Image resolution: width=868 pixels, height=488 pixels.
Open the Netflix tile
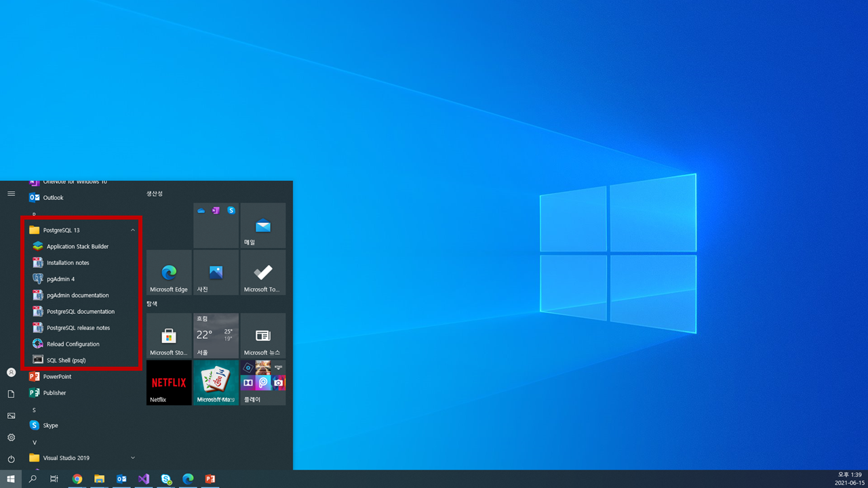coord(169,383)
